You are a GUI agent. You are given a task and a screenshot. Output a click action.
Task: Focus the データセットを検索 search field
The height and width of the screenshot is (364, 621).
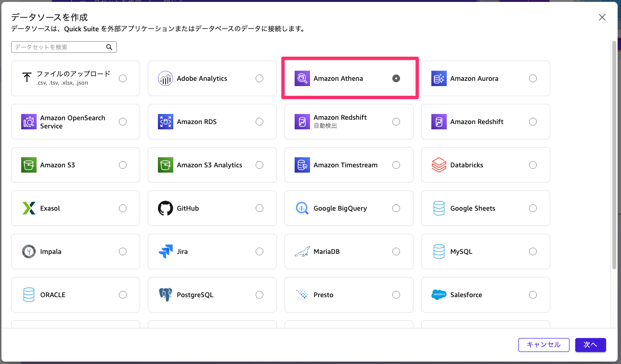pos(59,47)
